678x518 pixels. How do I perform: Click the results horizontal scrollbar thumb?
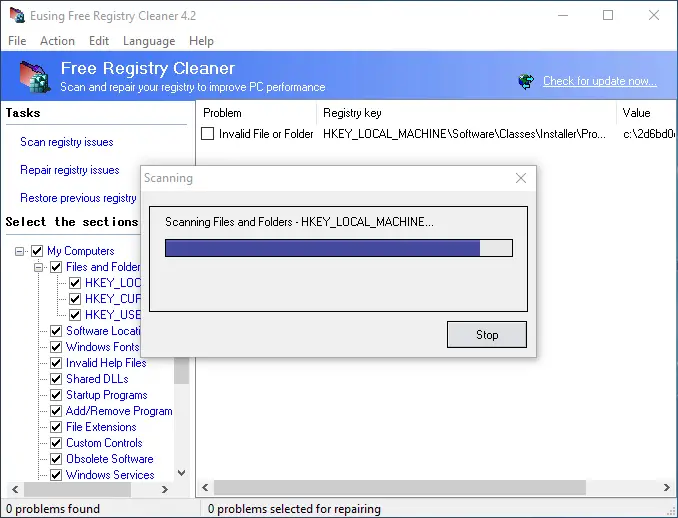click(400, 488)
